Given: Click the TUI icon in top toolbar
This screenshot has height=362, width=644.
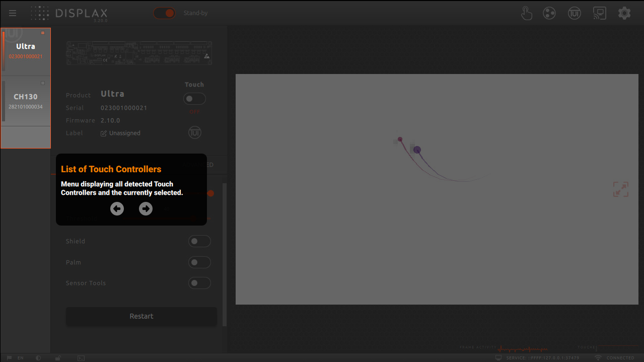Looking at the screenshot, I should (x=575, y=13).
